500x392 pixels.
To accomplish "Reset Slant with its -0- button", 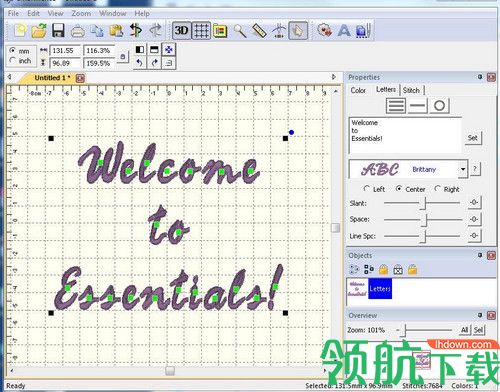I will click(474, 202).
